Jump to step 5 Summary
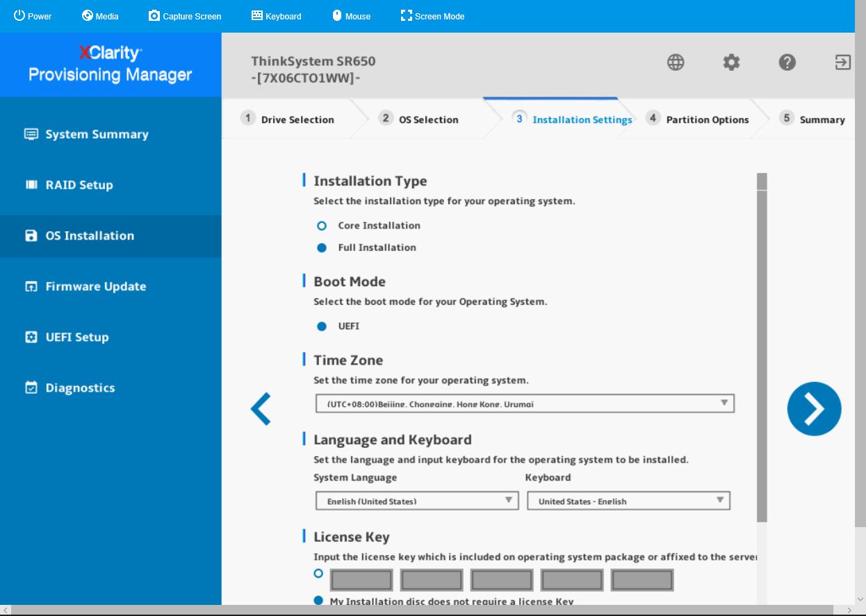866x616 pixels. (x=812, y=119)
